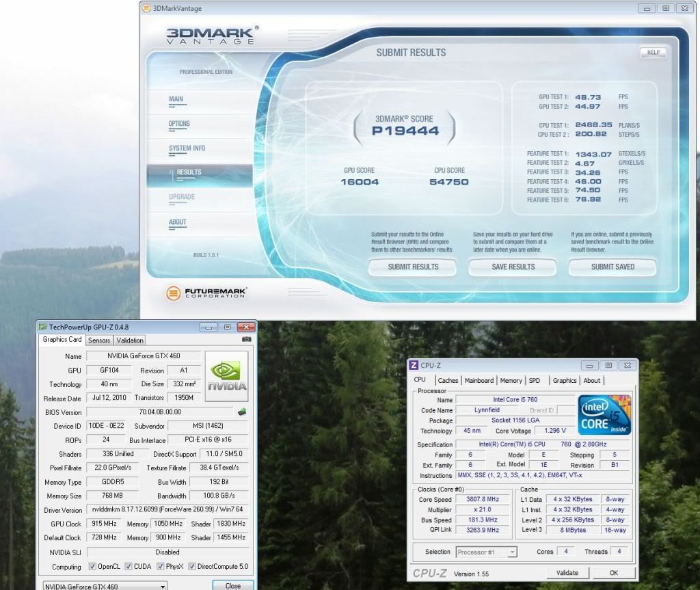700x590 pixels.
Task: Click the Memory Size value 768 MB
Action: (x=113, y=496)
